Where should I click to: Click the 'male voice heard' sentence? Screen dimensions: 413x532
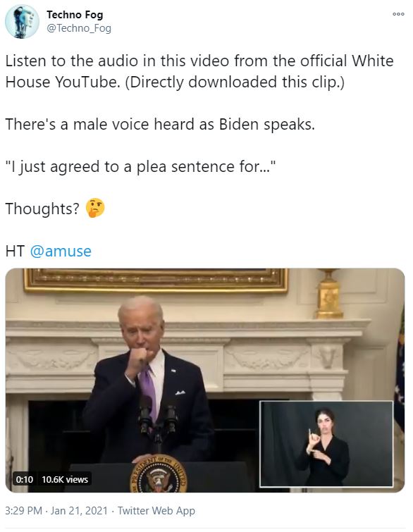pos(160,124)
